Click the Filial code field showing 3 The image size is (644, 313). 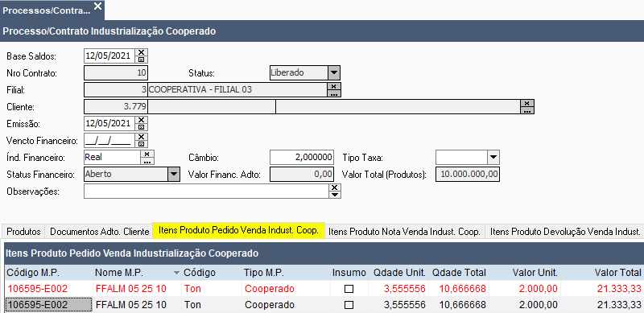(116, 89)
